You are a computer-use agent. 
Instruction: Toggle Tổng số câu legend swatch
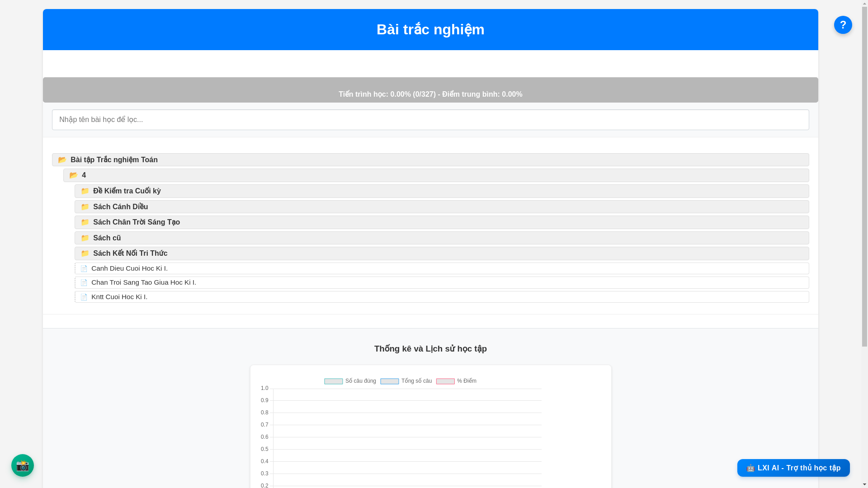point(390,381)
